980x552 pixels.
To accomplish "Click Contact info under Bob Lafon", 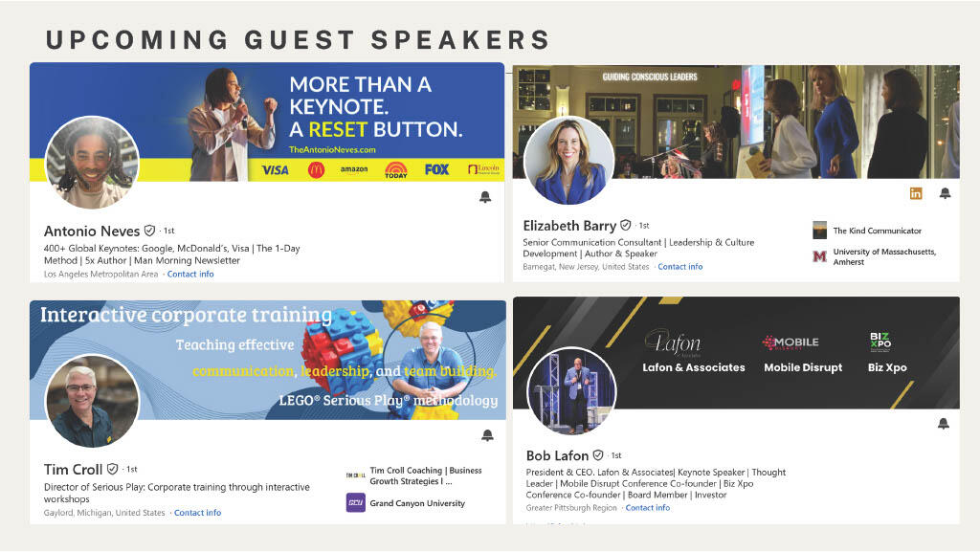I will click(647, 508).
